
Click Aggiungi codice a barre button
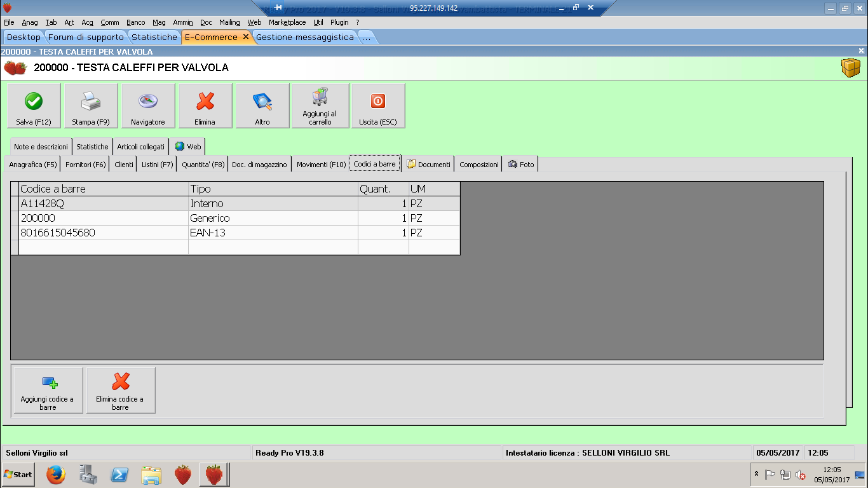click(48, 391)
